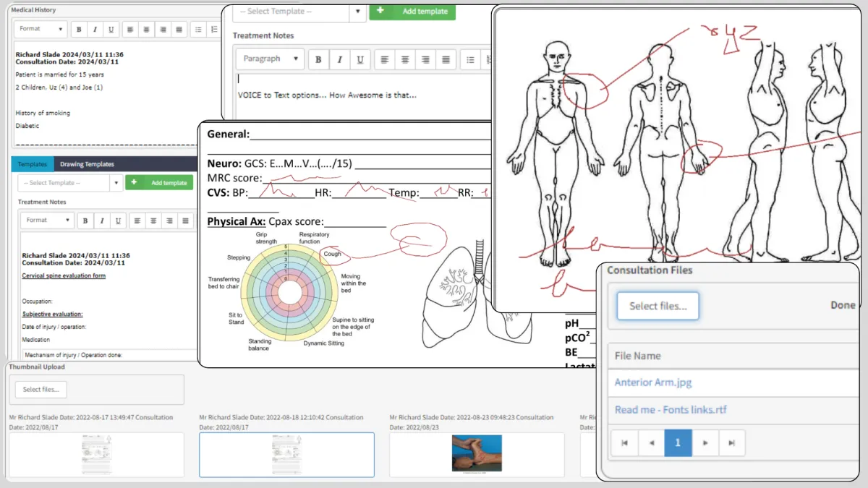
Task: Open the thumbnail dated 2022-08-17 13:49:47
Action: [x=96, y=455]
